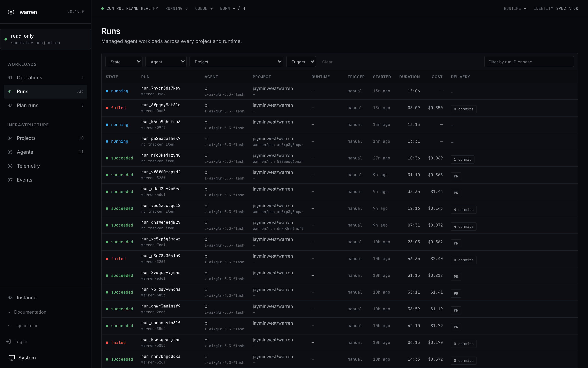This screenshot has height=368, width=588.
Task: Open run run_6fpqay9at81q
Action: [x=161, y=105]
